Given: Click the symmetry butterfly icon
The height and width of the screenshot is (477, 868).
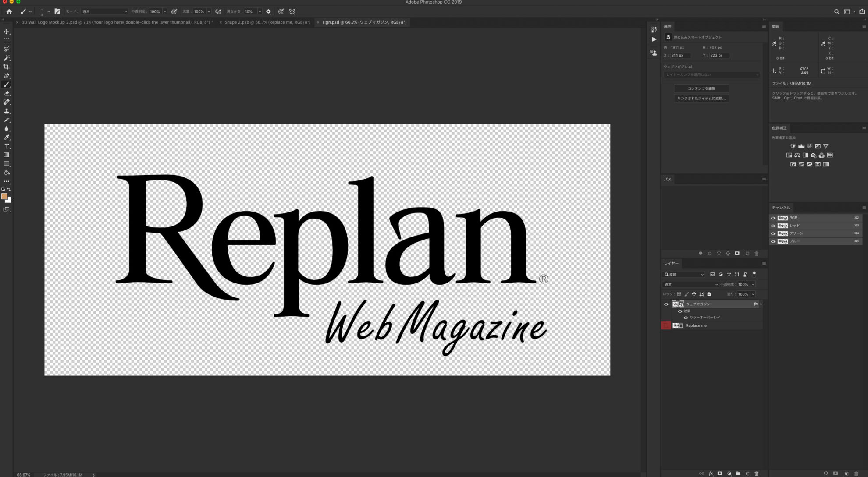Looking at the screenshot, I should tap(292, 11).
